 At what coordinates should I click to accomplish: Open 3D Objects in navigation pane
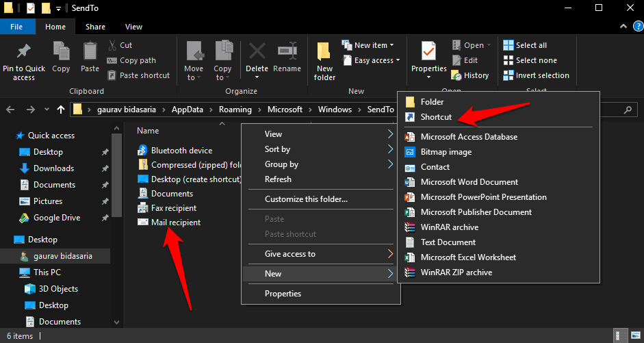click(x=58, y=289)
